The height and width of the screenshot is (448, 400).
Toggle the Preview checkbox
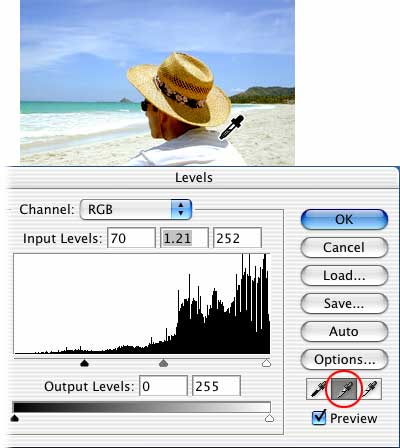[x=319, y=418]
